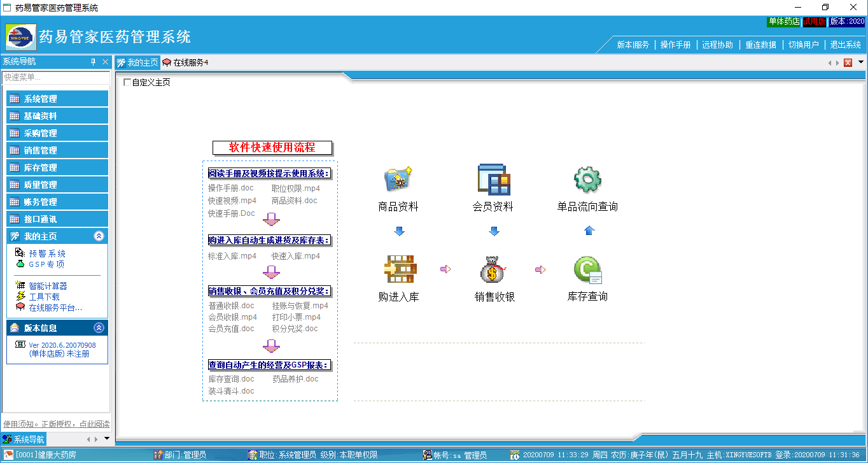Toggle the 自定义主页 checkbox
This screenshot has height=463, width=868.
127,82
